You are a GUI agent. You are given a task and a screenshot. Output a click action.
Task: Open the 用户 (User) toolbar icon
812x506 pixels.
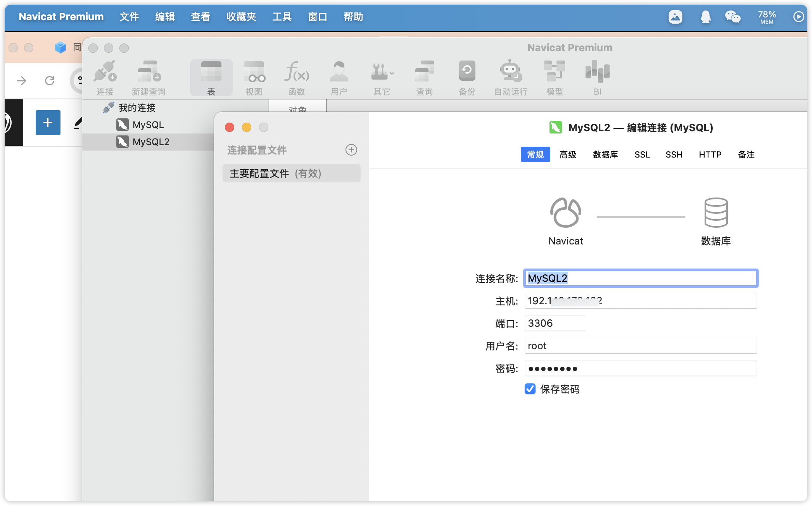(339, 78)
